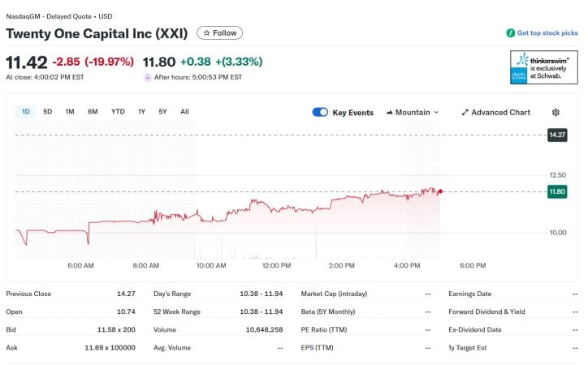Image resolution: width=588 pixels, height=365 pixels.
Task: Select the 1D time range tab
Action: 26,112
